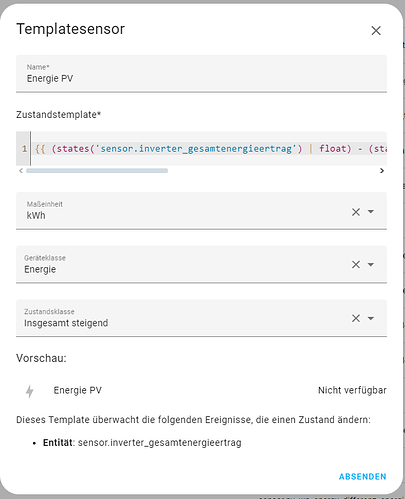
Task: Click inside the Zustandstemplate code editor
Action: [x=209, y=149]
